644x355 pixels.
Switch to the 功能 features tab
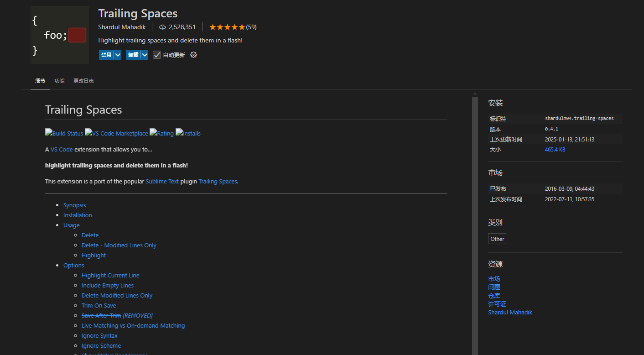pyautogui.click(x=59, y=81)
